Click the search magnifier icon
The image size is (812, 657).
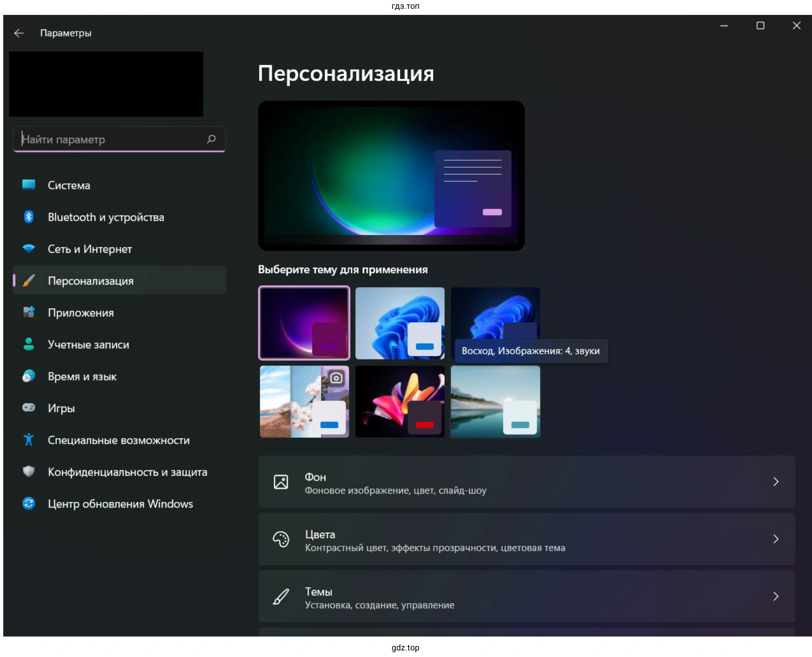[x=211, y=139]
